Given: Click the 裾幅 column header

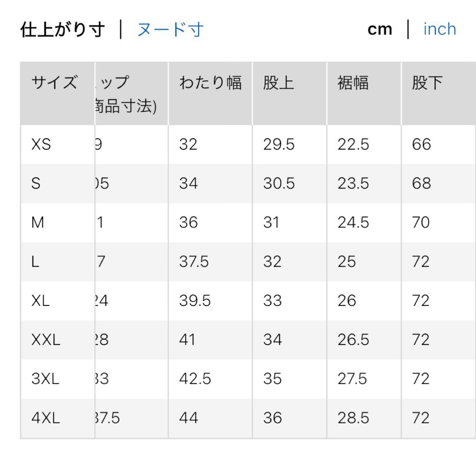Looking at the screenshot, I should tap(353, 82).
